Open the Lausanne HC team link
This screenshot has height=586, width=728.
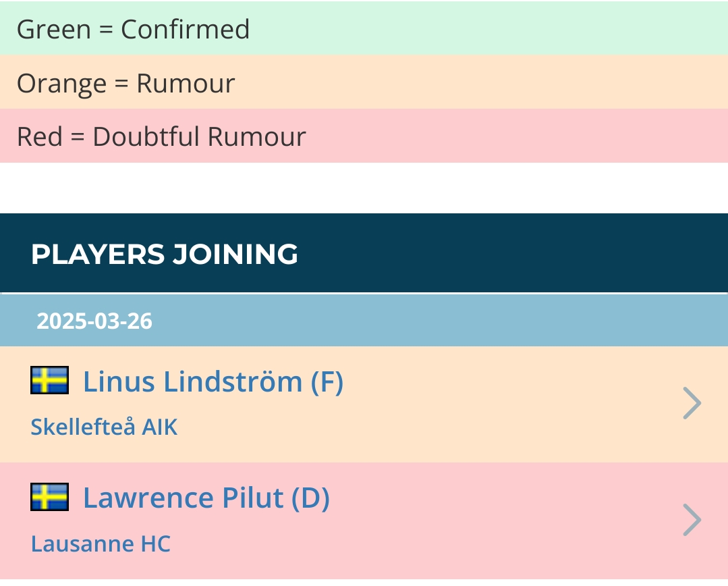pyautogui.click(x=101, y=543)
